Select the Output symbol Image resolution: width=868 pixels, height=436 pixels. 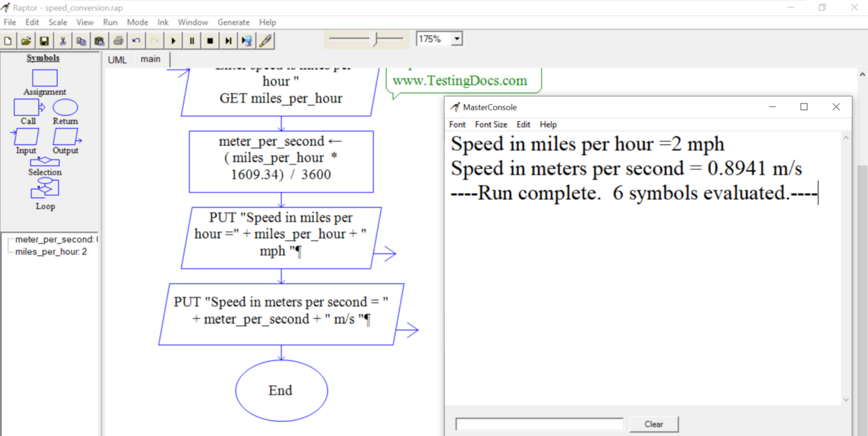(65, 136)
